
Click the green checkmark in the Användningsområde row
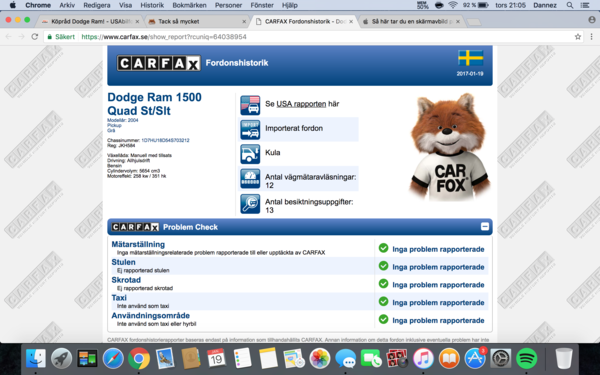click(383, 319)
